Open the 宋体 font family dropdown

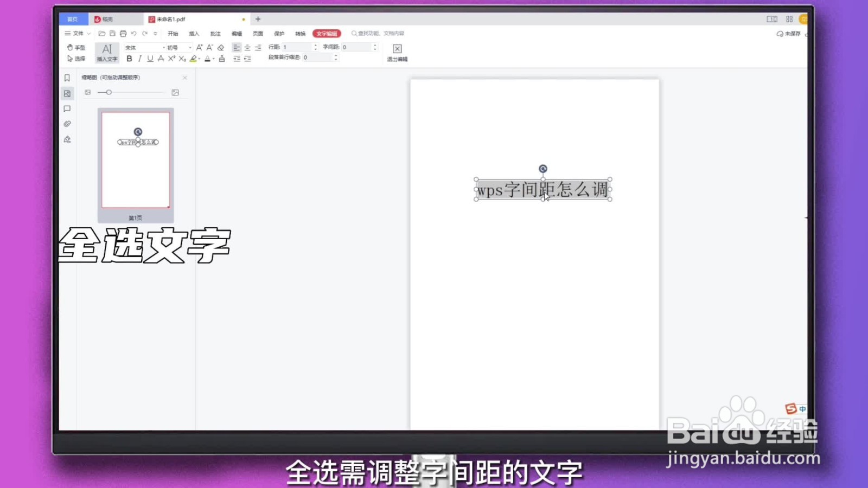pos(141,47)
